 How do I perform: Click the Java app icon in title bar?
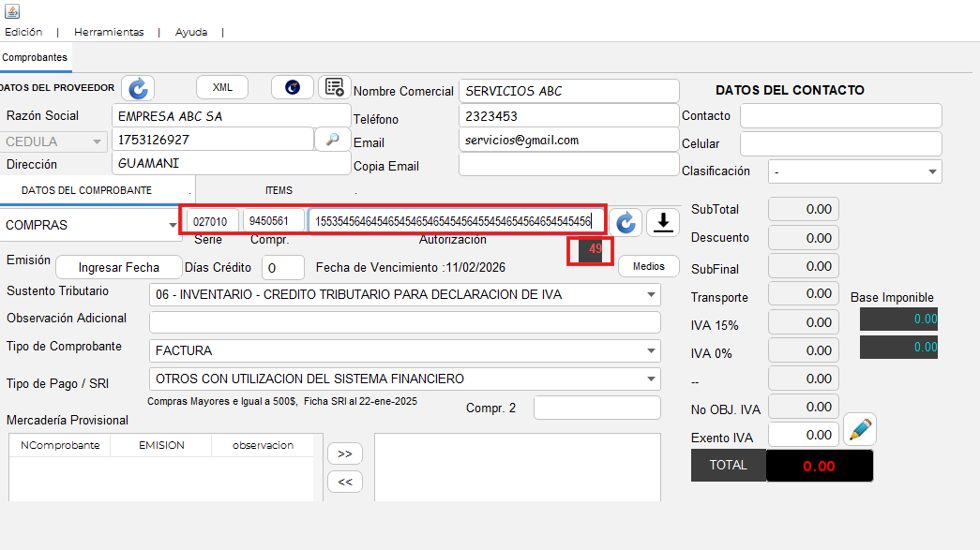pyautogui.click(x=11, y=11)
